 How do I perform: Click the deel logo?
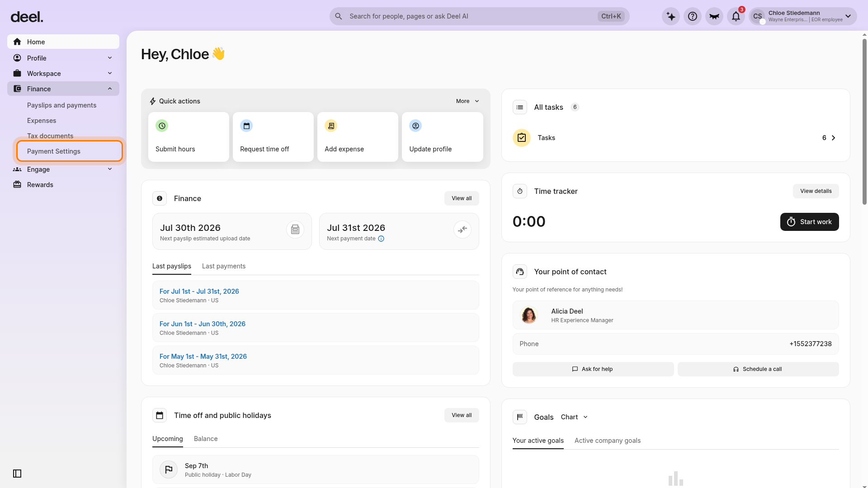27,17
